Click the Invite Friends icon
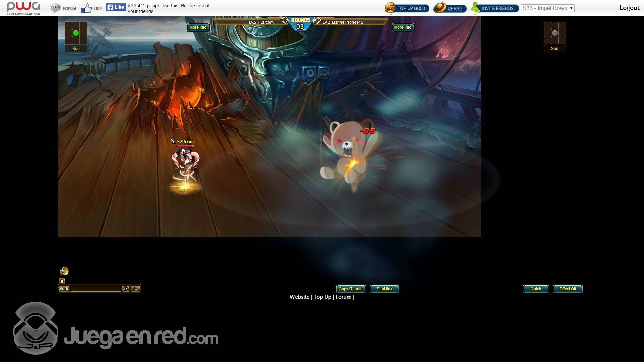644x362 pixels. click(476, 8)
